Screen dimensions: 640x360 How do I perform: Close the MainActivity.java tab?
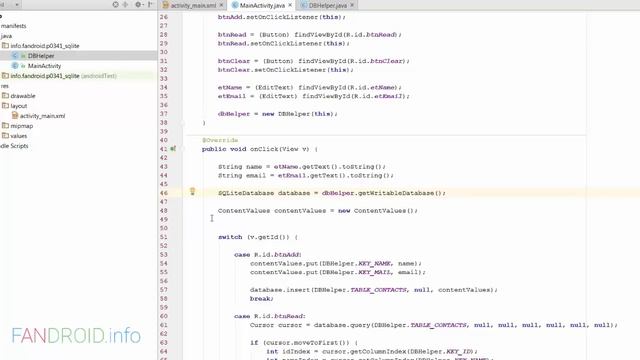(290, 5)
